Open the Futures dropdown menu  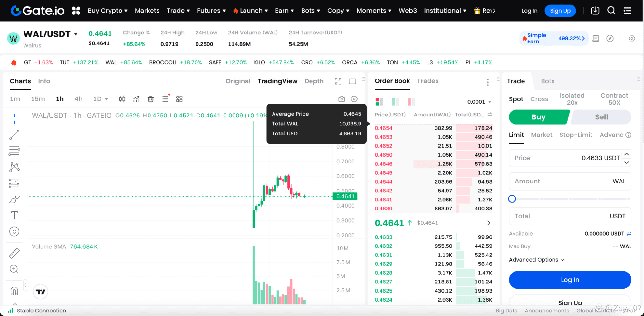click(211, 11)
